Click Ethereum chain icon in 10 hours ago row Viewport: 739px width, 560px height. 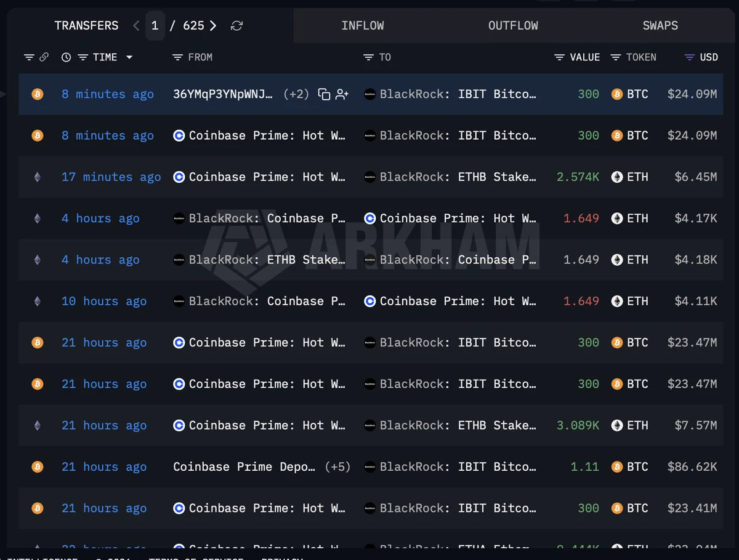[38, 301]
